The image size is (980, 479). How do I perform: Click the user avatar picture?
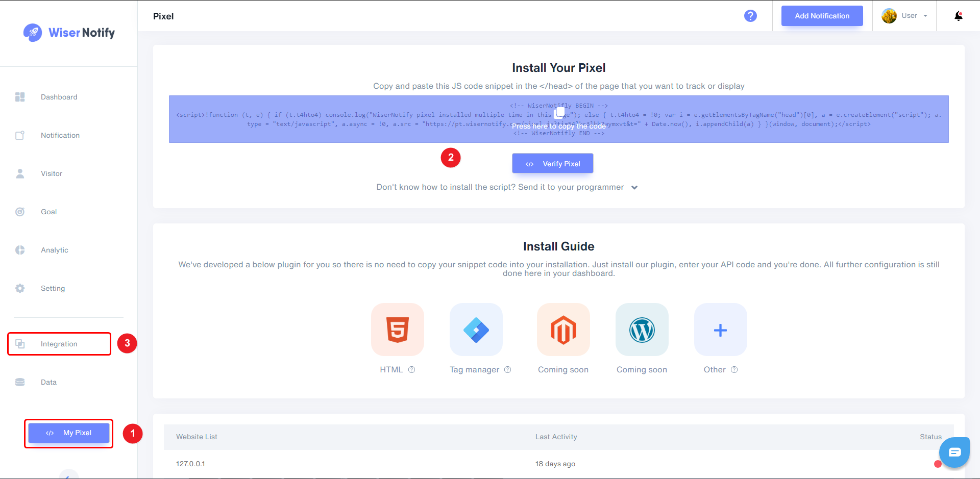click(x=889, y=16)
